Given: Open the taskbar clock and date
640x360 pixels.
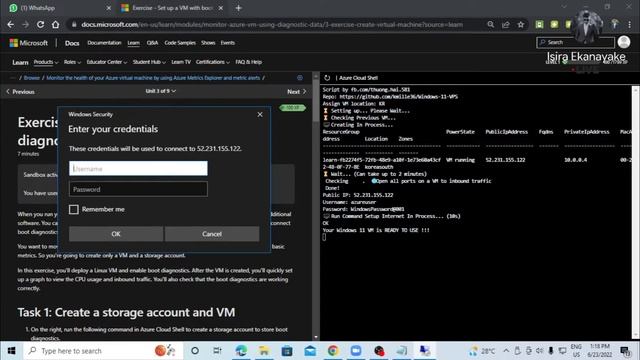Looking at the screenshot, I should pos(599,351).
